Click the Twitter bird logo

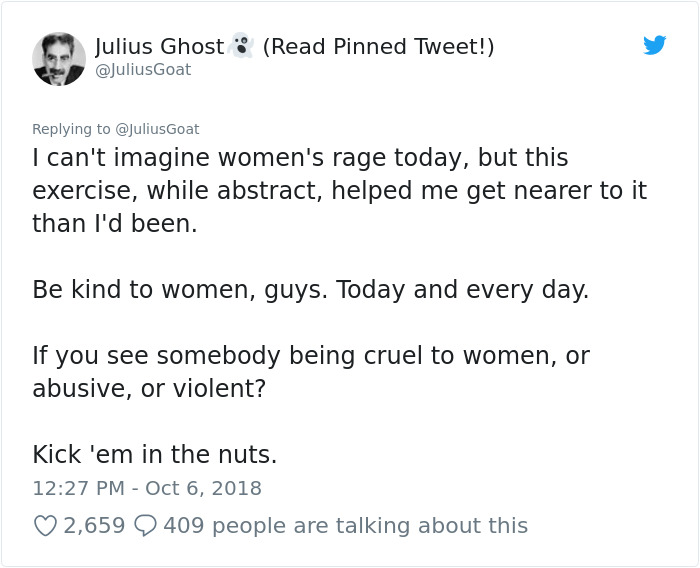pyautogui.click(x=655, y=46)
